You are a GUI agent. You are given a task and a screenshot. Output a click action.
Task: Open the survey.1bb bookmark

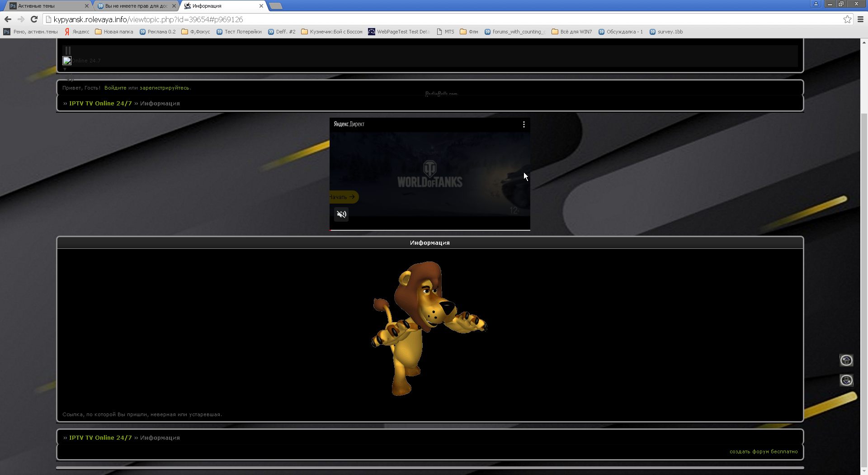(666, 32)
